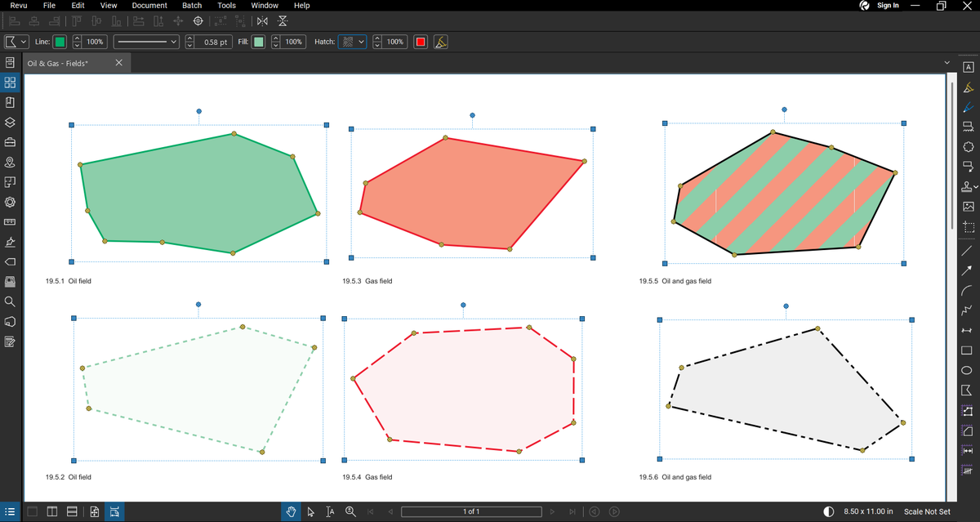Activate the Pan hand tool in bottom bar
The width and height of the screenshot is (980, 522).
[x=291, y=511]
